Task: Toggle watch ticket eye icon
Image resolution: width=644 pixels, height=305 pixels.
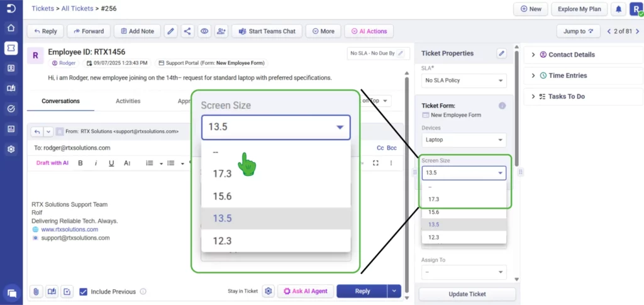Action: tap(204, 31)
